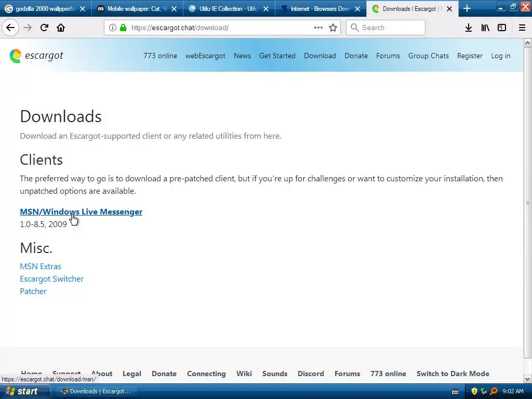Click the vertical scrollbar thumb

click(x=528, y=203)
